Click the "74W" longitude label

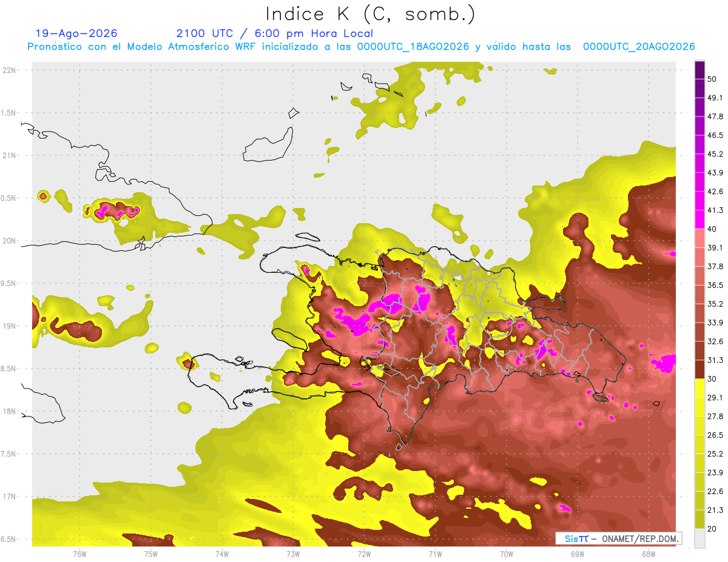pos(221,554)
